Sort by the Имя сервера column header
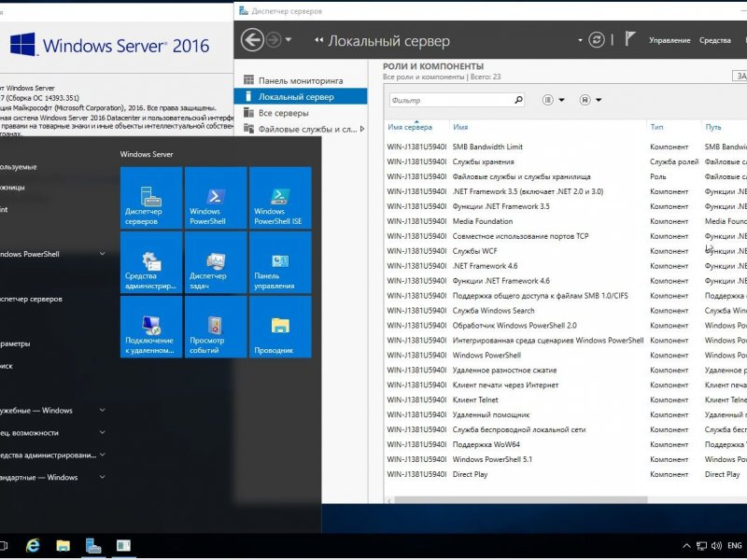 click(410, 127)
